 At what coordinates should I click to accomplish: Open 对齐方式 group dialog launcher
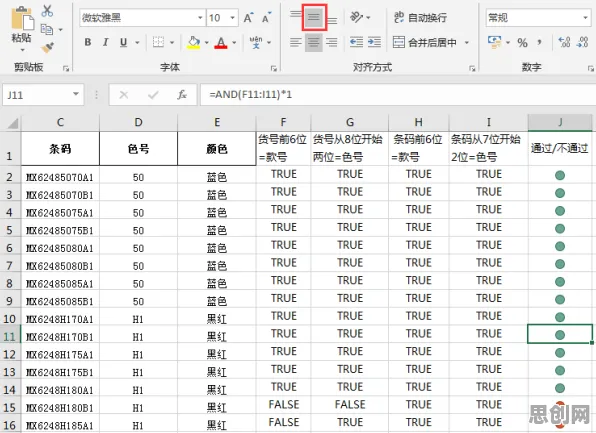472,68
